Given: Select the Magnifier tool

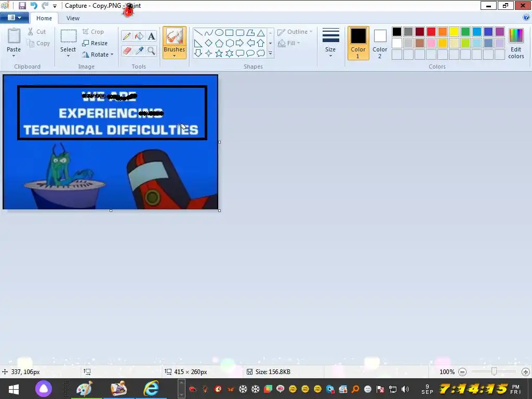Looking at the screenshot, I should pos(151,51).
